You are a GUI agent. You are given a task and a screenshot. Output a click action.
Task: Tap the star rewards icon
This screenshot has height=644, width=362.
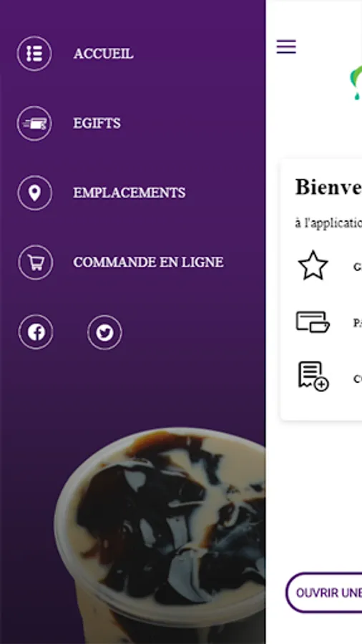(313, 265)
